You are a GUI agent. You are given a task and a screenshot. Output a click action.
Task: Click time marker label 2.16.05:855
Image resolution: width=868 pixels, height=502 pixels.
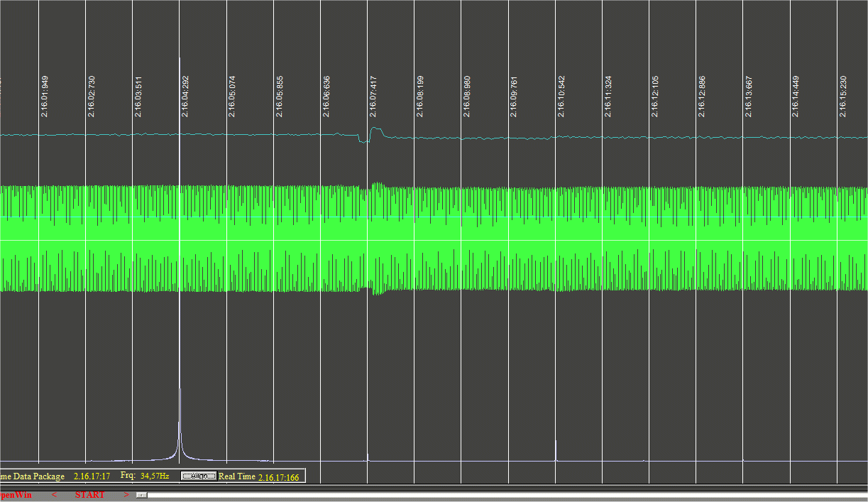click(280, 96)
